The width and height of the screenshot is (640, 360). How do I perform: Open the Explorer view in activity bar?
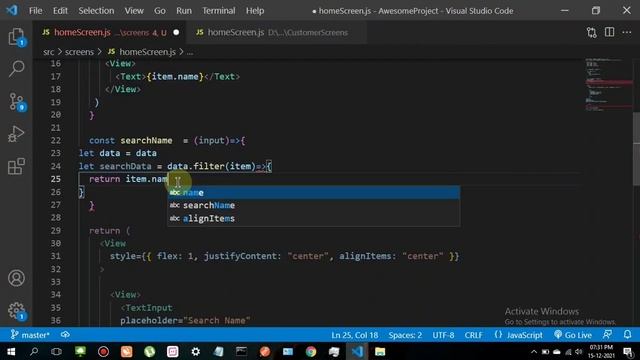tap(16, 37)
